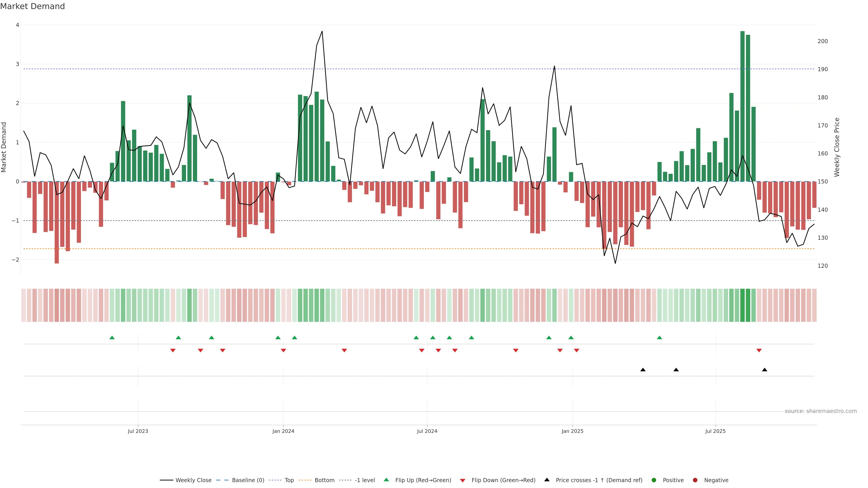Click the black Price crosses legend triangle
Viewport: 868px width, 488px height.
[x=547, y=480]
